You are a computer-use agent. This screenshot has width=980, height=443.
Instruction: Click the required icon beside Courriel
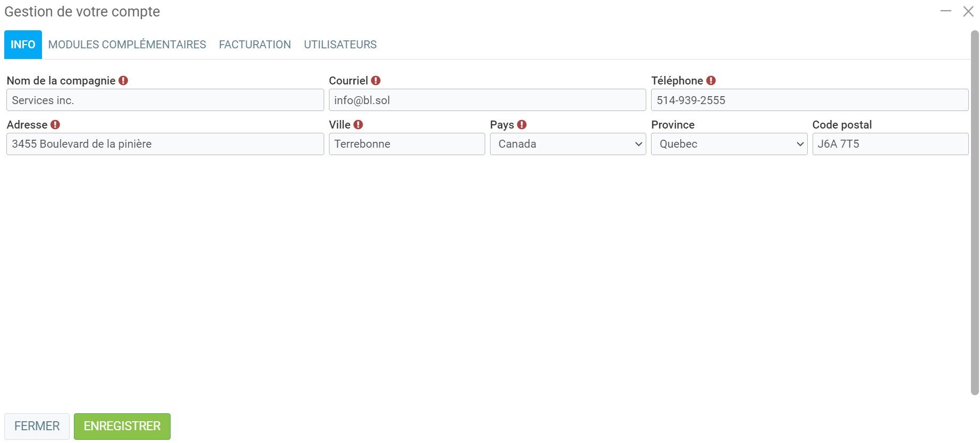pyautogui.click(x=376, y=81)
